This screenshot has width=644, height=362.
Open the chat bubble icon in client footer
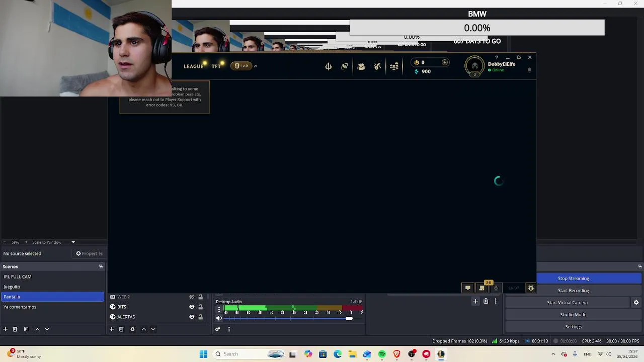[468, 288]
